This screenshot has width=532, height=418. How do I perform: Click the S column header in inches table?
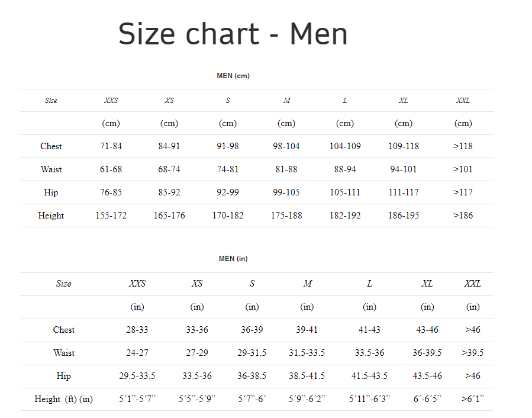[252, 284]
